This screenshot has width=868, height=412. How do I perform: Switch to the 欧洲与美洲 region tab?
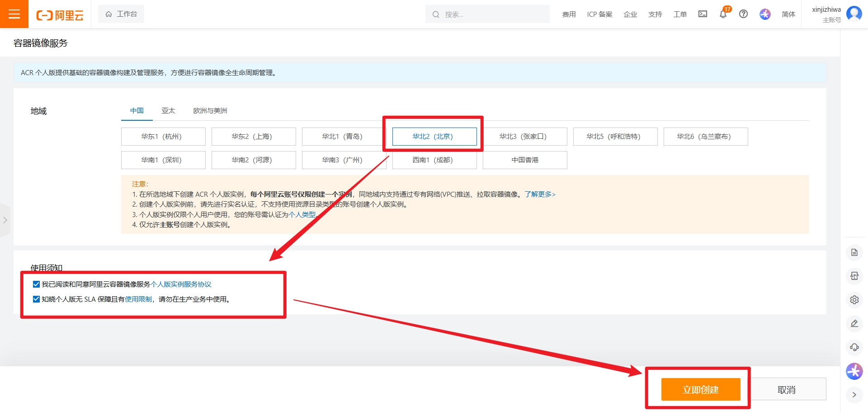(x=210, y=111)
